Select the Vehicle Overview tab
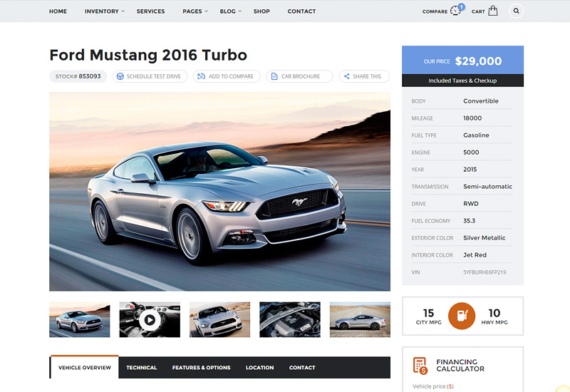This screenshot has height=392, width=570. (84, 367)
